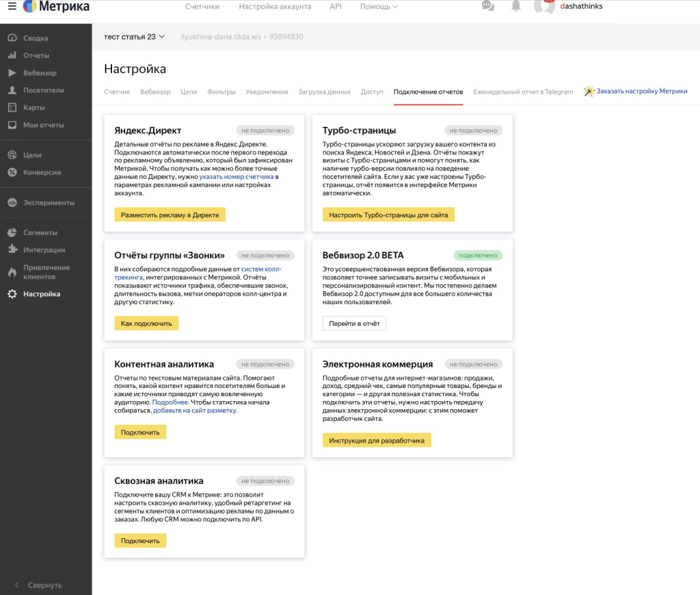Viewport: 700px width, 595px height.
Task: Switch to the Фильтры settings tab
Action: pos(221,92)
